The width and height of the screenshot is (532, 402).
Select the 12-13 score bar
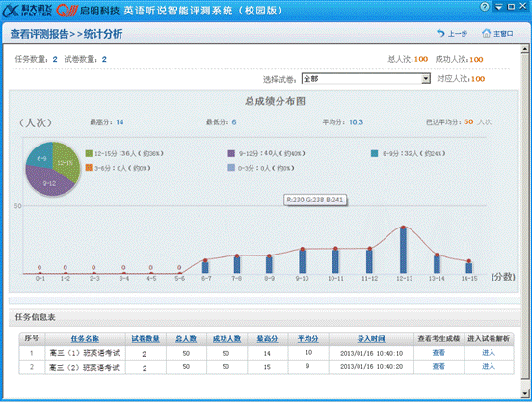(403, 250)
